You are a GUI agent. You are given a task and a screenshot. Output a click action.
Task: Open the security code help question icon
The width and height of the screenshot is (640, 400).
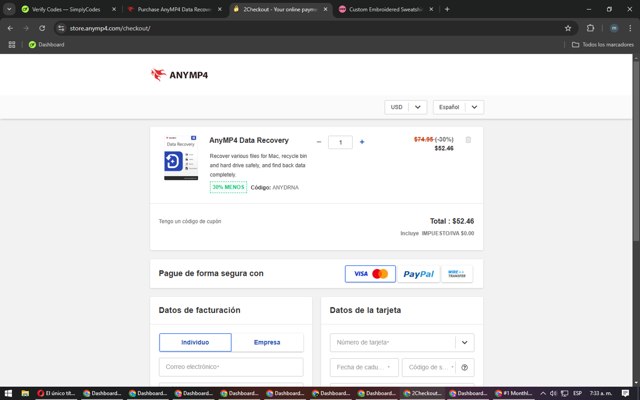pos(464,367)
